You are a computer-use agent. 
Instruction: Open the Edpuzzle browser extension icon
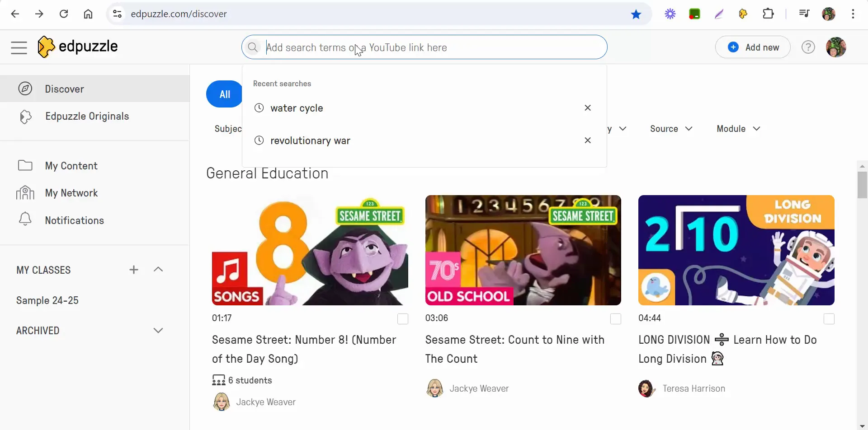tap(743, 14)
